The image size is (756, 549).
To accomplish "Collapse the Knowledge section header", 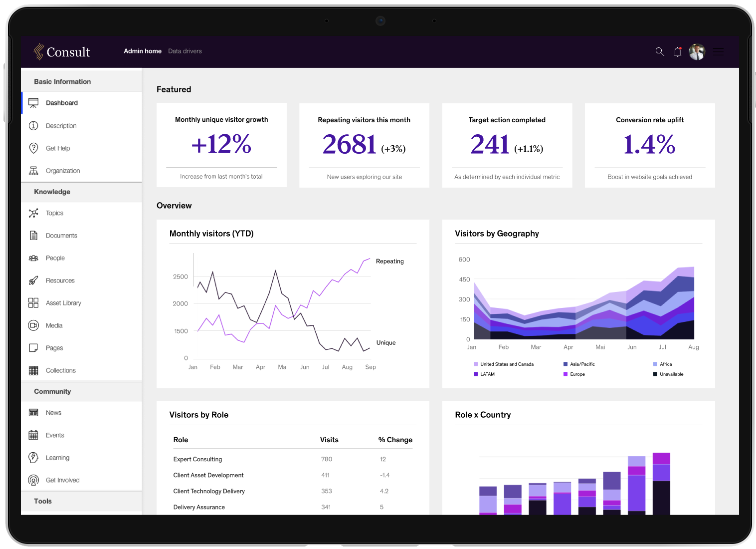I will coord(81,192).
